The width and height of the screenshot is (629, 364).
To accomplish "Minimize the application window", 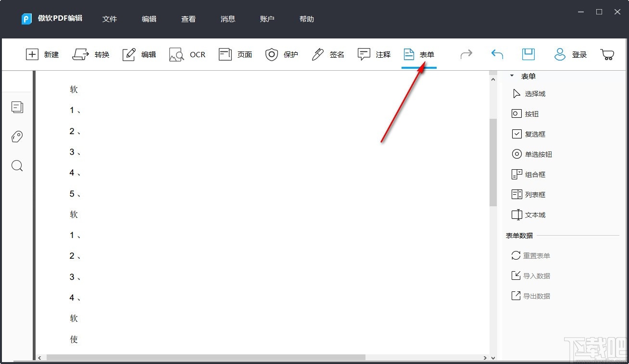I will point(581,12).
